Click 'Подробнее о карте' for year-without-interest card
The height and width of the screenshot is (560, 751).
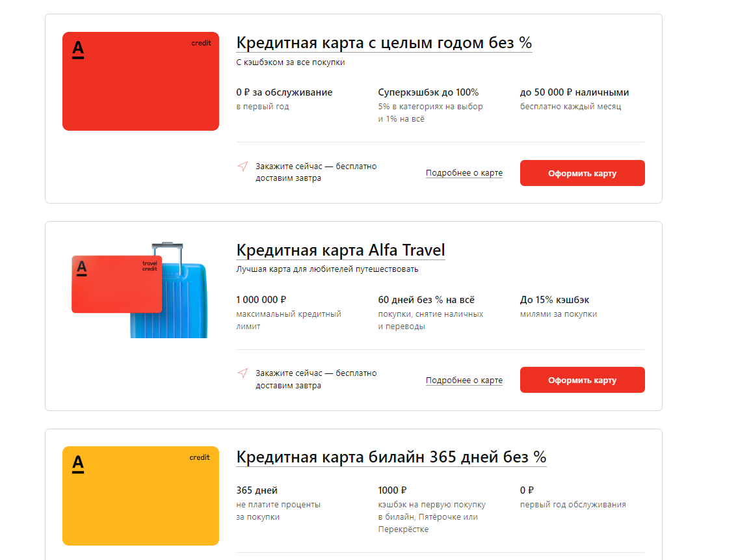click(x=464, y=173)
